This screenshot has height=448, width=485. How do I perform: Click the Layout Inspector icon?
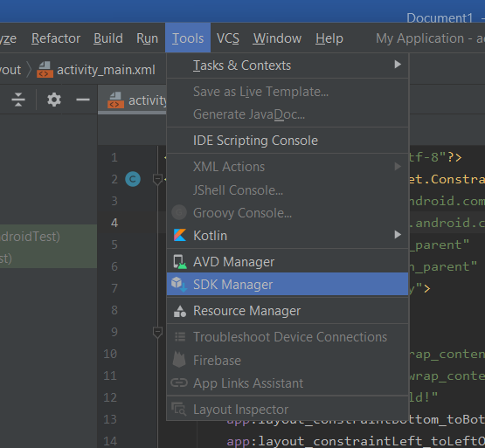[x=179, y=409]
